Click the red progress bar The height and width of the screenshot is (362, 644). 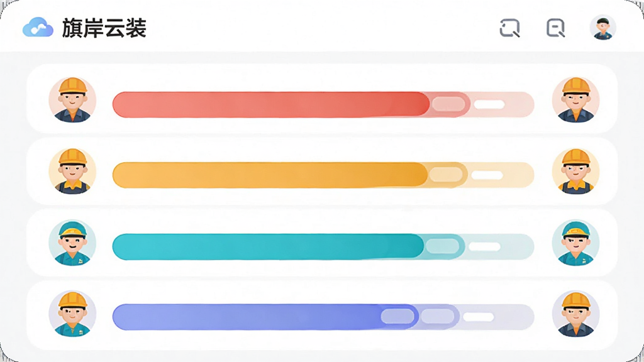click(x=323, y=104)
